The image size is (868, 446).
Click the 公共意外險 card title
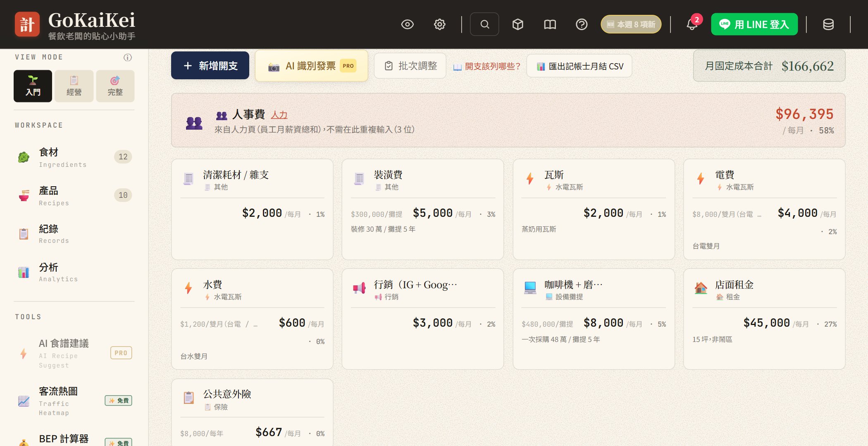pyautogui.click(x=227, y=394)
